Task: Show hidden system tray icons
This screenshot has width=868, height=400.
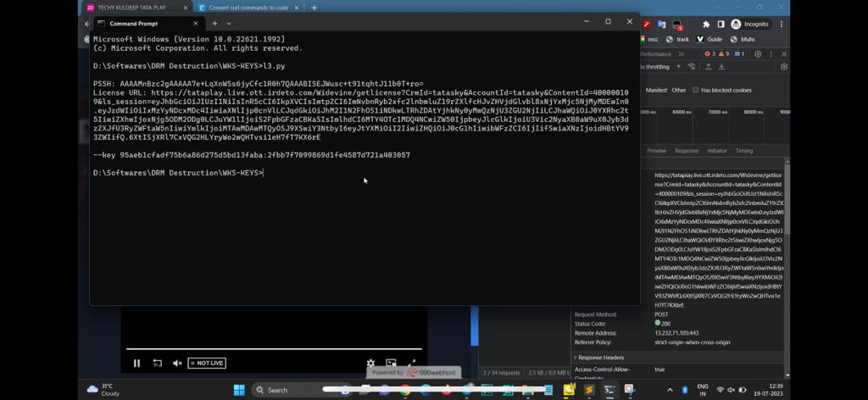Action: 670,390
